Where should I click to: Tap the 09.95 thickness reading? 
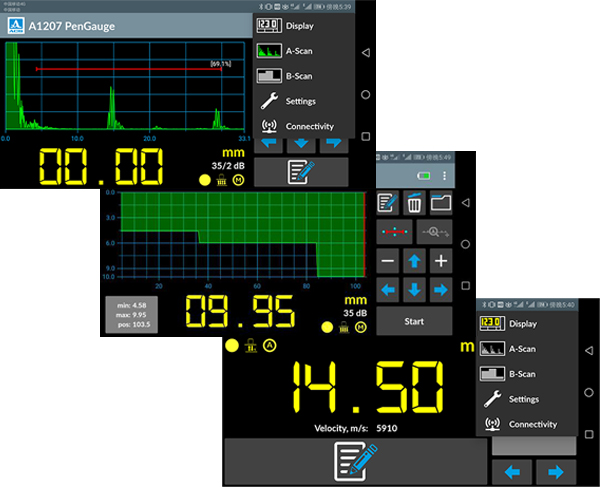(240, 312)
